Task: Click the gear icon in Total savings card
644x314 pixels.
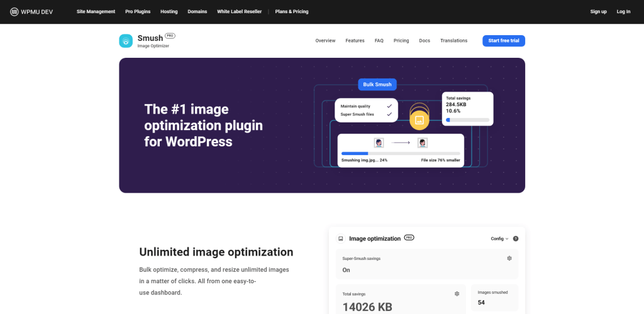Action: pyautogui.click(x=457, y=293)
